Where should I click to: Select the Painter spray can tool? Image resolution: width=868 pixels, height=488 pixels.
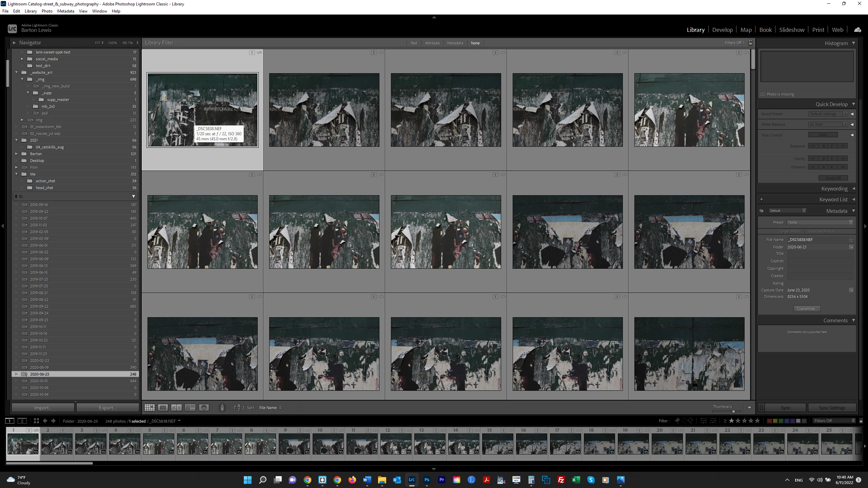click(222, 407)
